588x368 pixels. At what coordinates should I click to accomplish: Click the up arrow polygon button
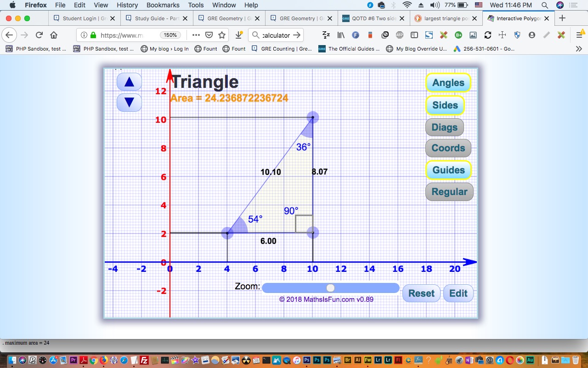click(x=129, y=82)
